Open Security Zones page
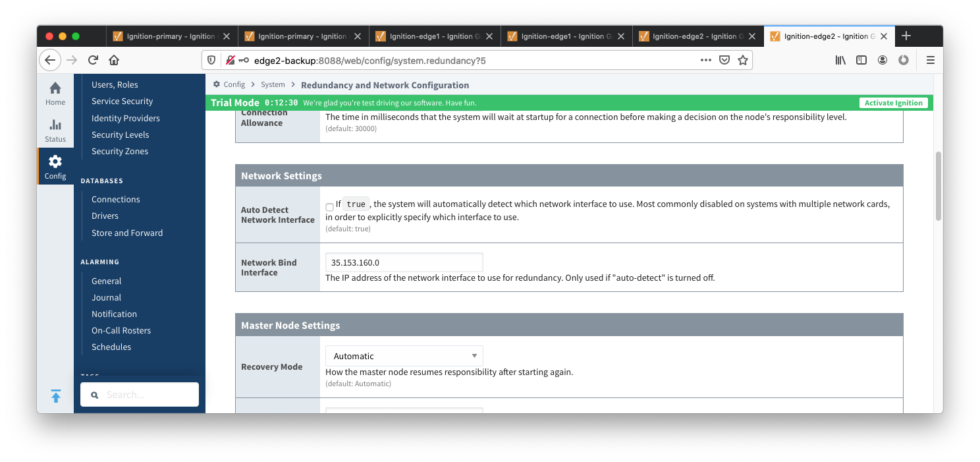Image resolution: width=980 pixels, height=462 pixels. [119, 151]
